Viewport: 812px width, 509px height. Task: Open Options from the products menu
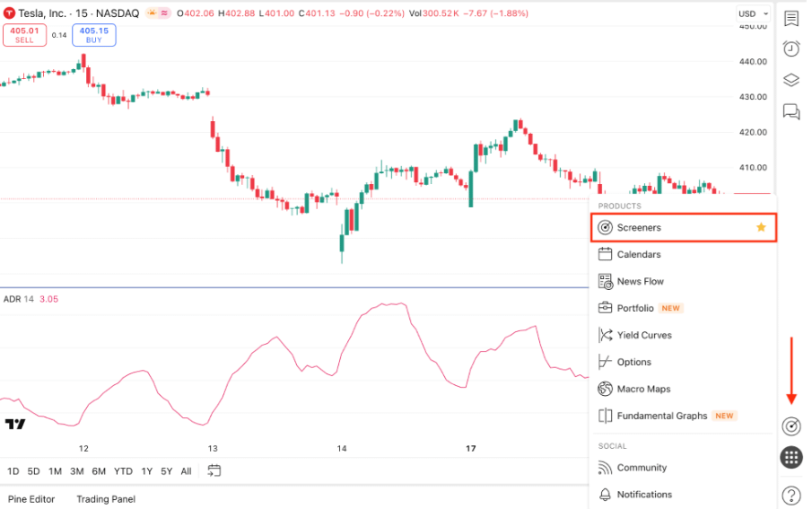tap(683, 363)
